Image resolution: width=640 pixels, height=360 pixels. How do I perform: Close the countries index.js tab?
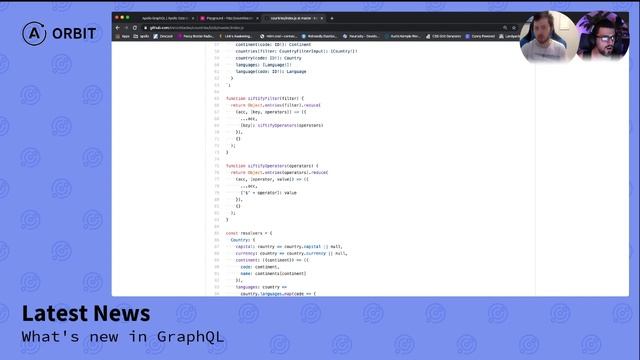(x=322, y=18)
